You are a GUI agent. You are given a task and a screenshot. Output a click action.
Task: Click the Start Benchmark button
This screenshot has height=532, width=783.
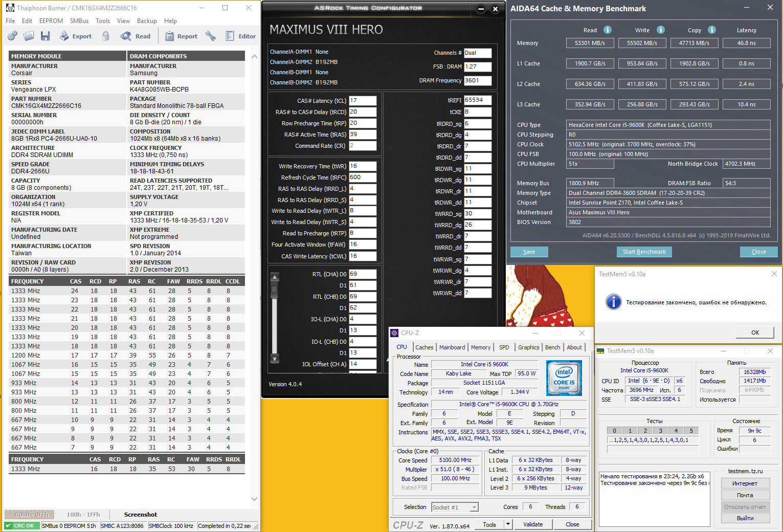[x=644, y=252]
